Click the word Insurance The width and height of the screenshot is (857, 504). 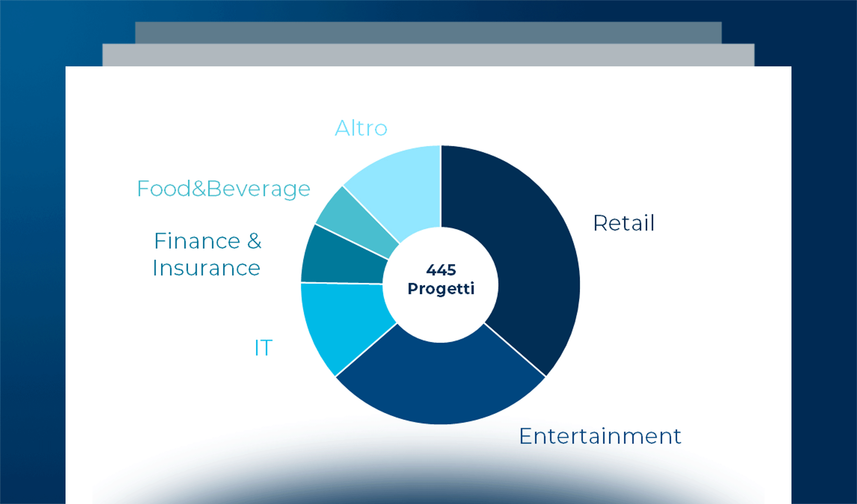pyautogui.click(x=206, y=268)
